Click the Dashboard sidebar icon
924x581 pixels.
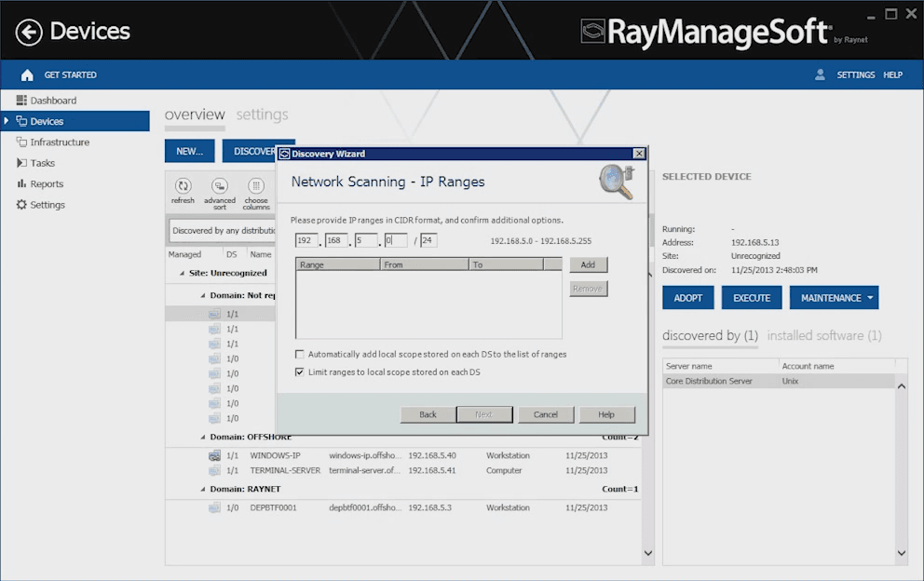21,101
